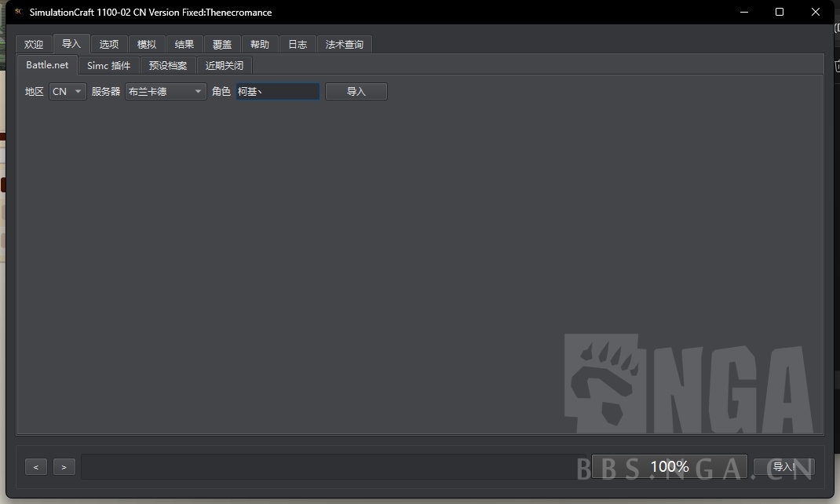Viewport: 840px width, 504px height.
Task: Open the 覆盖 tab
Action: pyautogui.click(x=221, y=44)
